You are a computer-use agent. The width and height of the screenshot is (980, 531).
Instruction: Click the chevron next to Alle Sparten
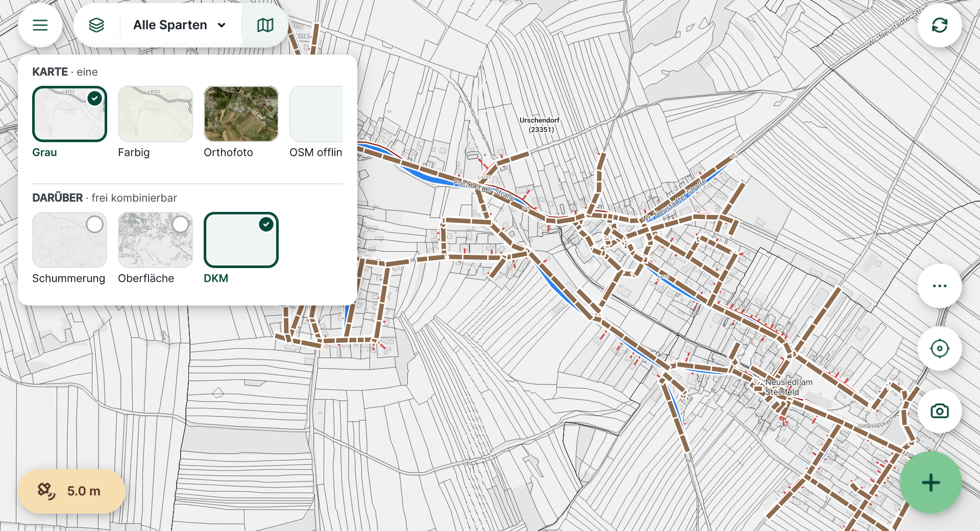(x=222, y=25)
